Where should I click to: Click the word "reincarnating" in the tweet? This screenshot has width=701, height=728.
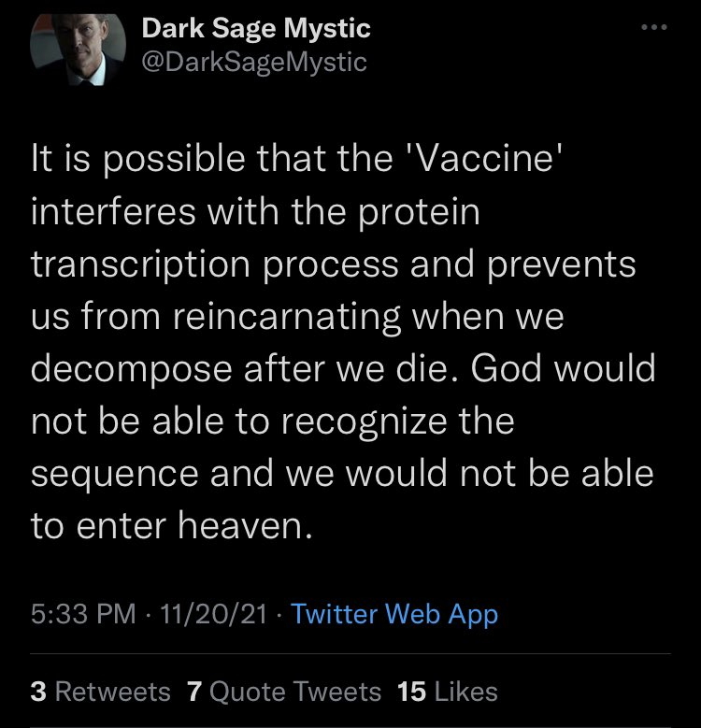click(x=280, y=317)
